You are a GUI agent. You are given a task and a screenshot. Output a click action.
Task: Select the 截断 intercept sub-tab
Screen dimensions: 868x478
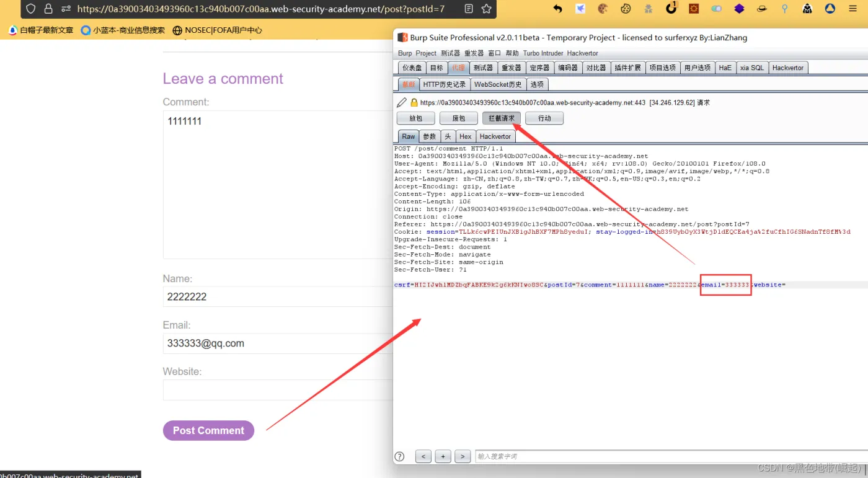(409, 84)
